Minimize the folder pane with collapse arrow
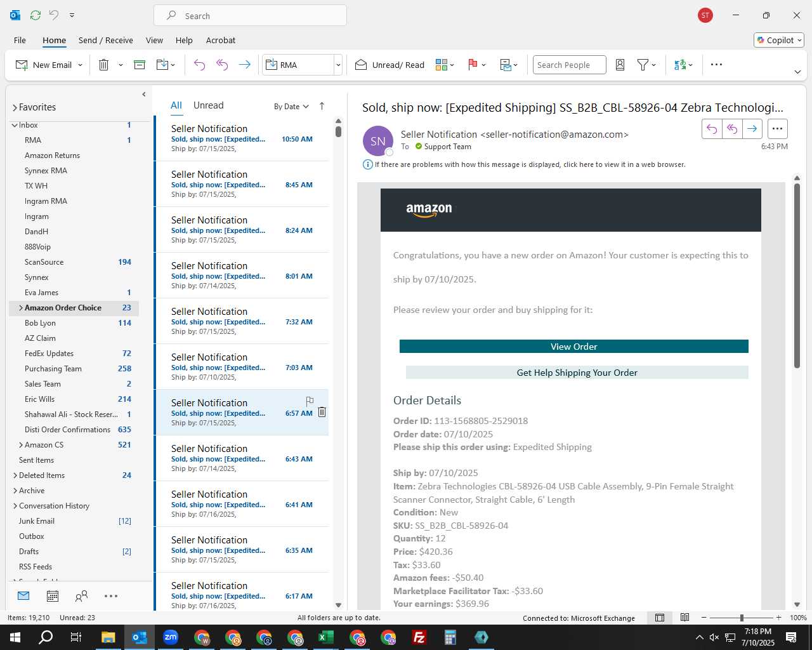 (144, 94)
